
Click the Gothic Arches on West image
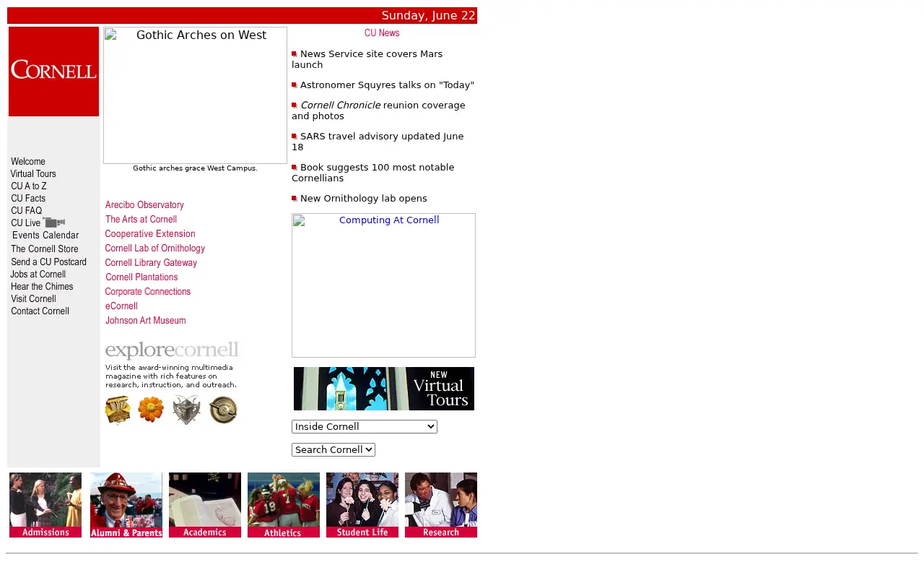pos(195,95)
